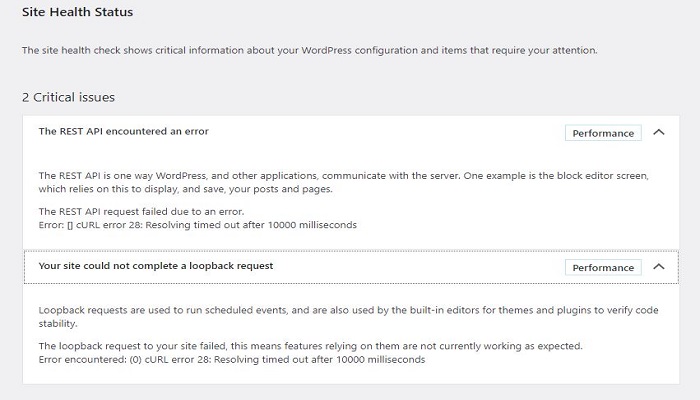The height and width of the screenshot is (400, 700).
Task: Collapse the REST API error chevron
Action: [x=658, y=132]
